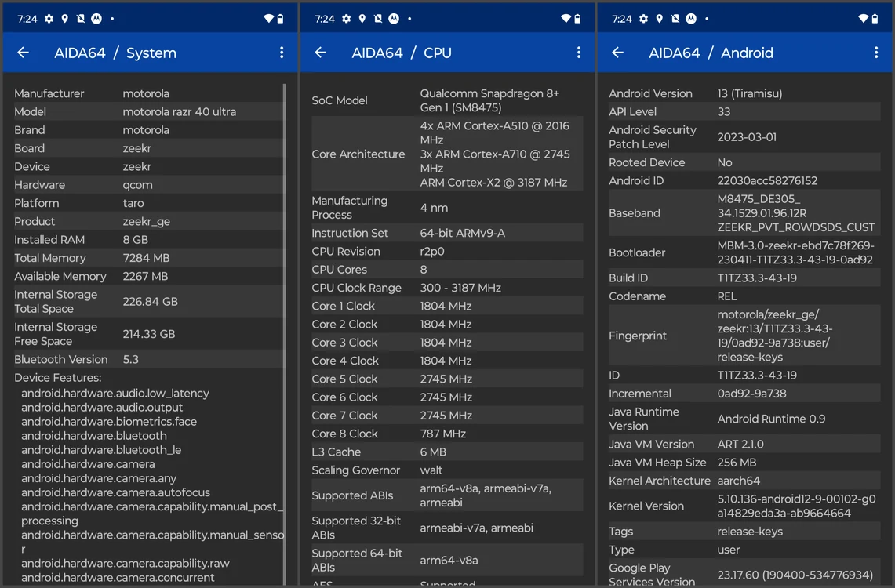Select Instruction Set '64-bit ARMv9-A'
The image size is (895, 588).
(x=447, y=233)
